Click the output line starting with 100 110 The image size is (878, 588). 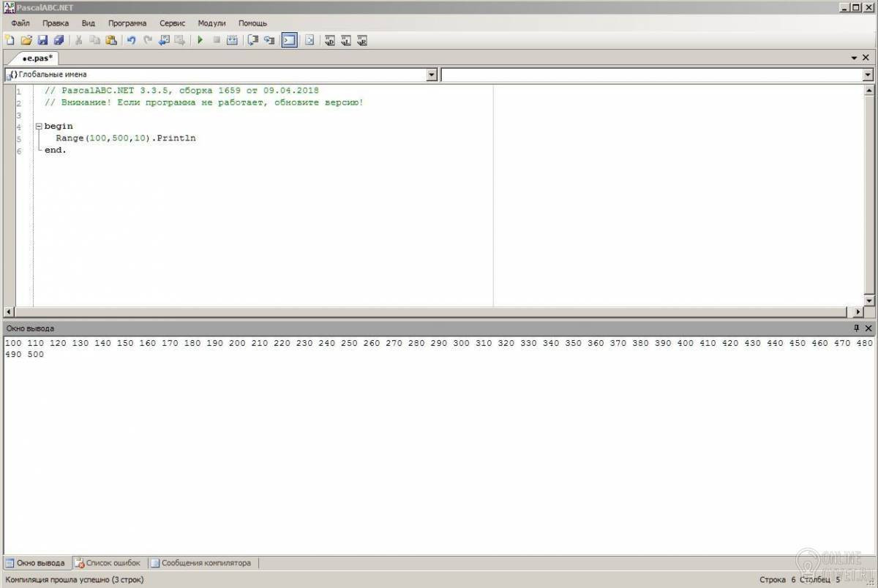[439, 343]
